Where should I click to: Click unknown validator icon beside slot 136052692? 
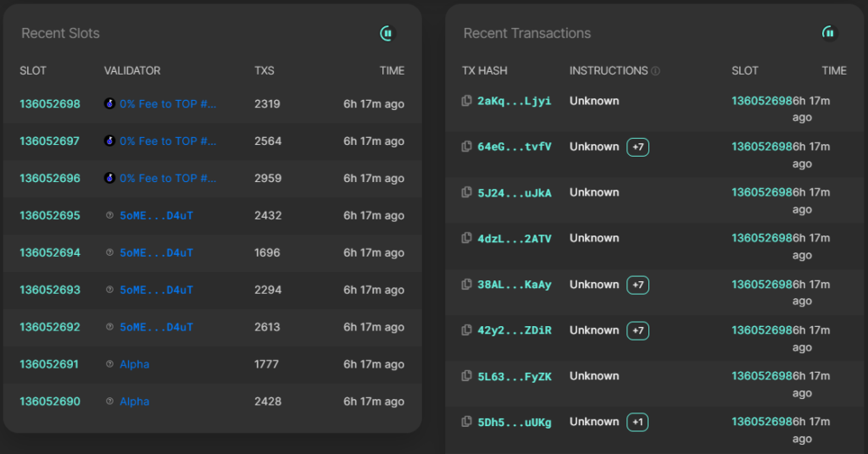point(109,327)
